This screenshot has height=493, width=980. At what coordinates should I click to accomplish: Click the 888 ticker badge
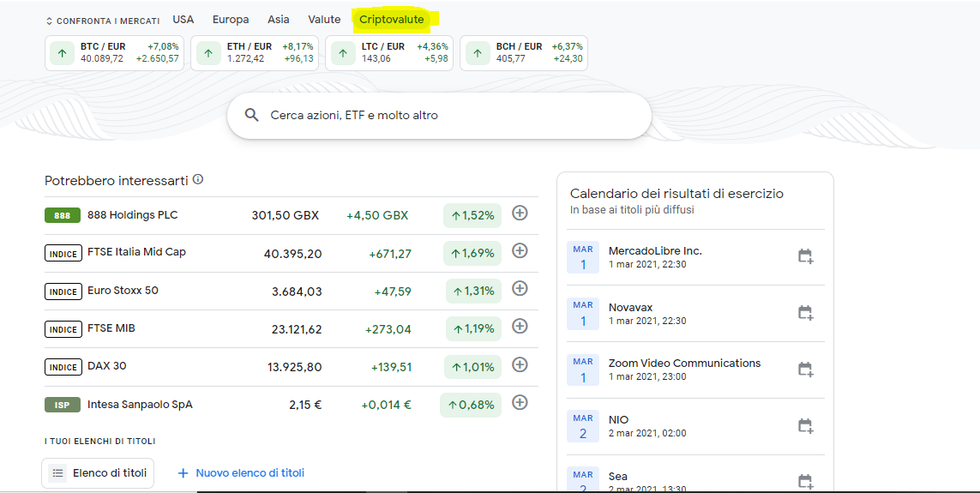[x=63, y=215]
